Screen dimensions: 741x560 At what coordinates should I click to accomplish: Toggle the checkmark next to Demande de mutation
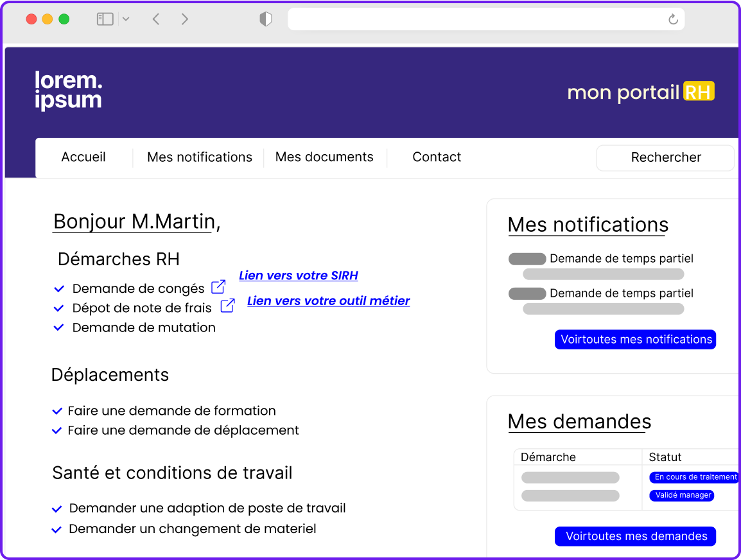58,327
